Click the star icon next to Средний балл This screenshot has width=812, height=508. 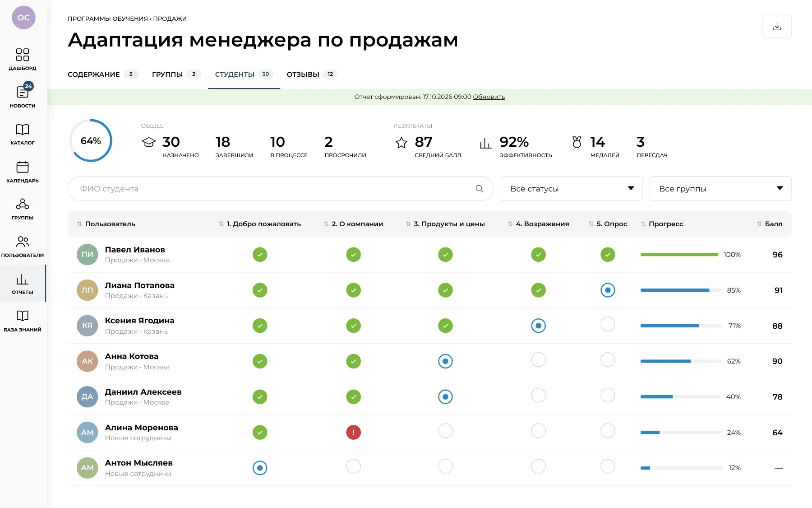(401, 143)
